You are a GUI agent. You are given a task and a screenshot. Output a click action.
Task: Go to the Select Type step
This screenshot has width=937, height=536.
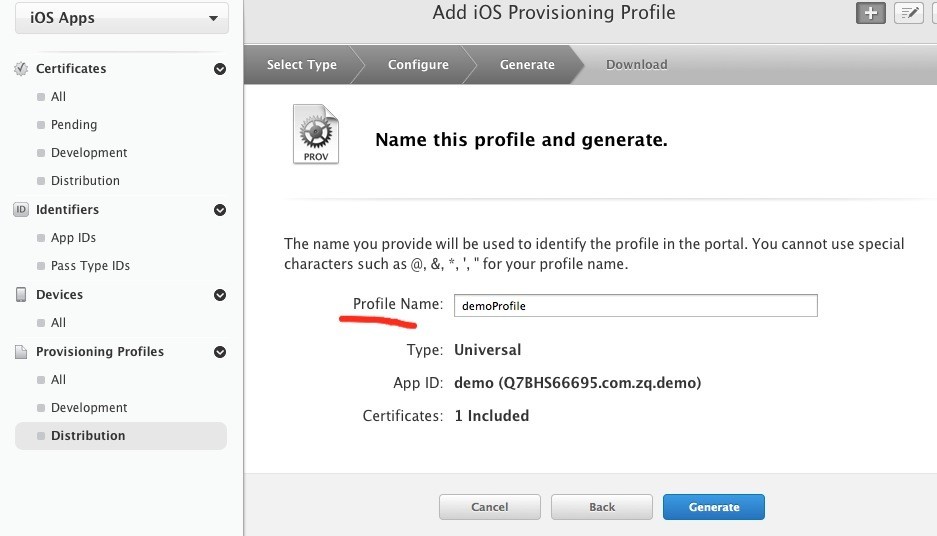point(301,65)
